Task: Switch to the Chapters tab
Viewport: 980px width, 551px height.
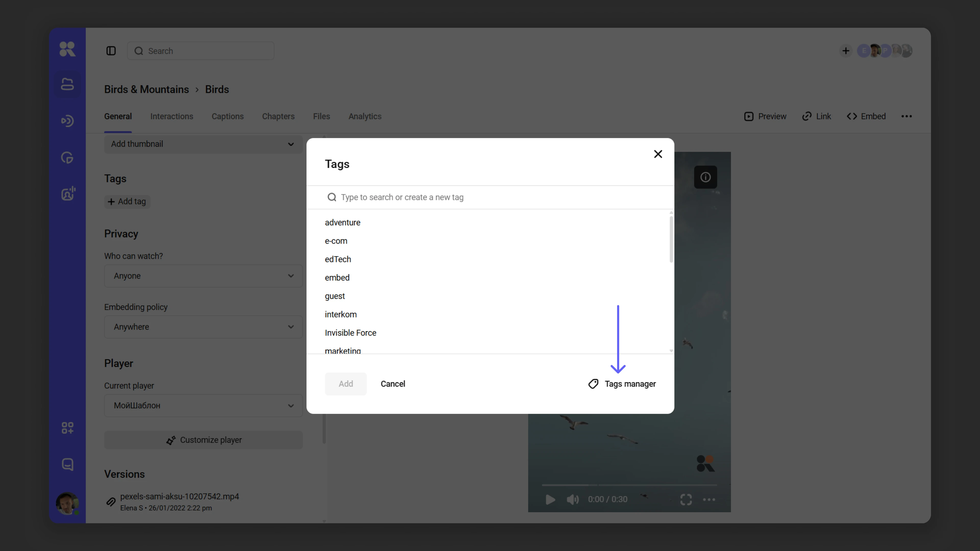Action: pos(278,116)
